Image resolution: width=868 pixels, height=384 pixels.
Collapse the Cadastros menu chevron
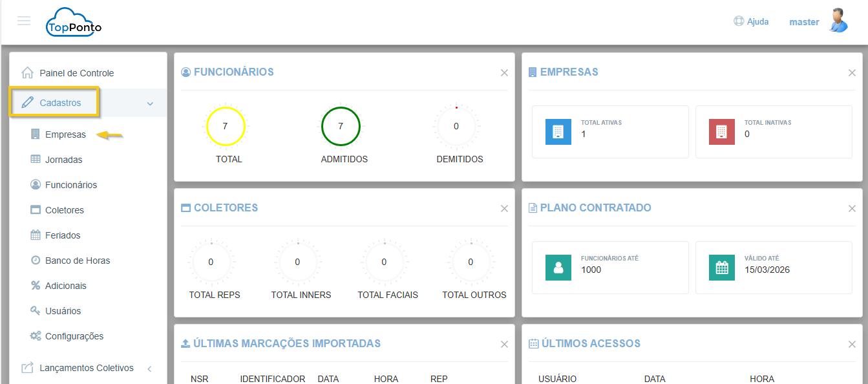(150, 103)
